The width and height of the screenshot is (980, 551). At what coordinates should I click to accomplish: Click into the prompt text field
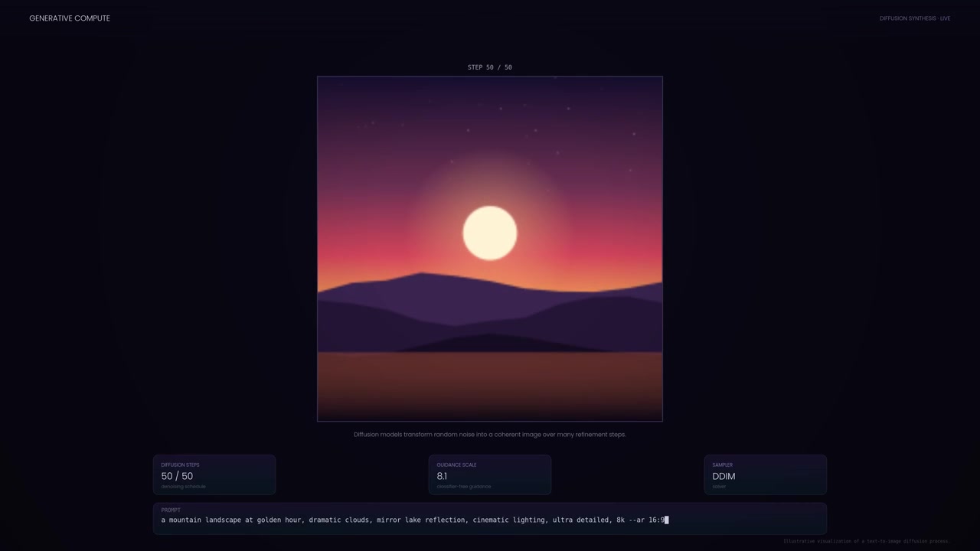(x=490, y=519)
